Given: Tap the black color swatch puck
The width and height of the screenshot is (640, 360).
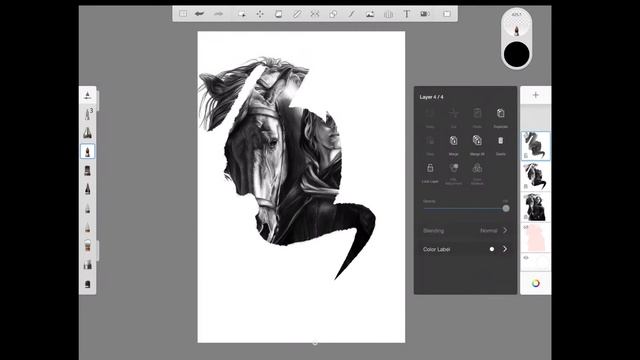Looking at the screenshot, I should tap(516, 54).
